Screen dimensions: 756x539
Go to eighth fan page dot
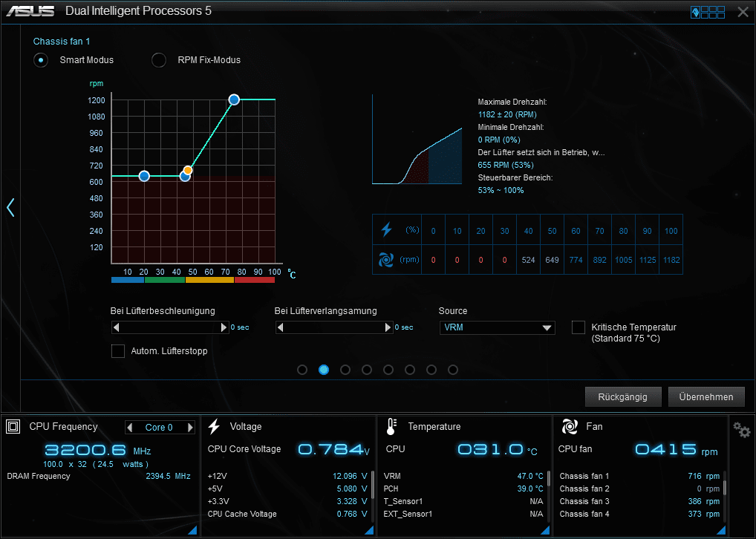[453, 370]
